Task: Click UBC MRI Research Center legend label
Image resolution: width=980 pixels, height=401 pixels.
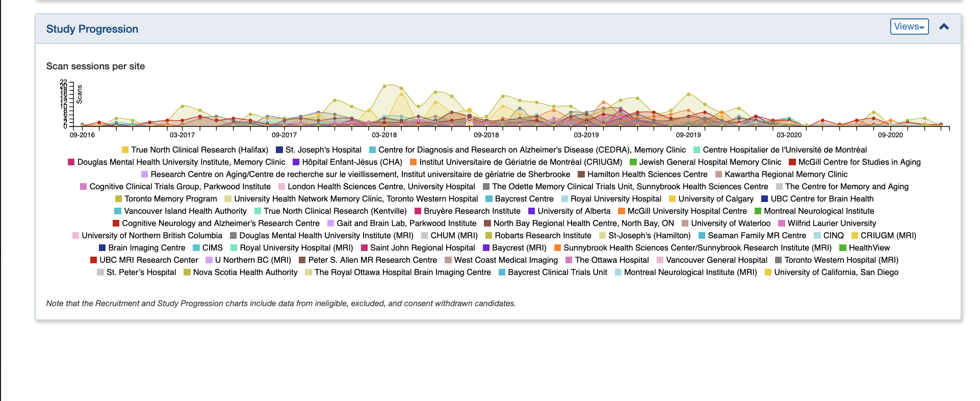Action: [x=149, y=260]
